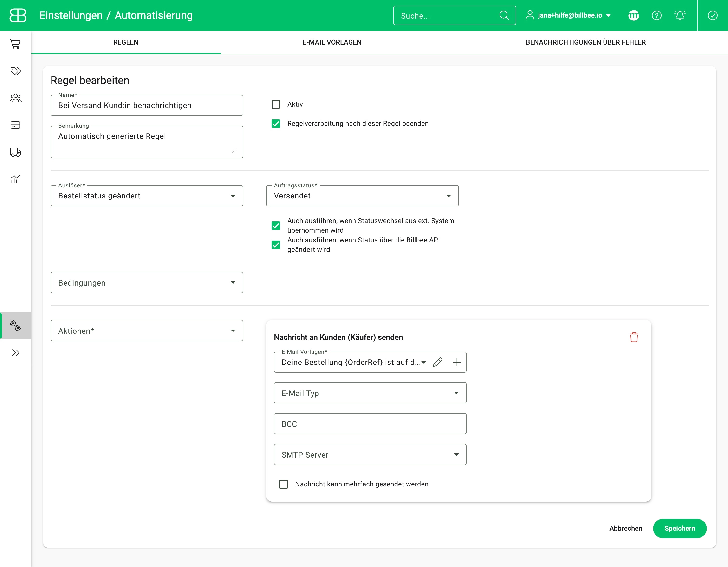Toggle the Aktiv checkbox
This screenshot has height=567, width=728.
pos(276,104)
